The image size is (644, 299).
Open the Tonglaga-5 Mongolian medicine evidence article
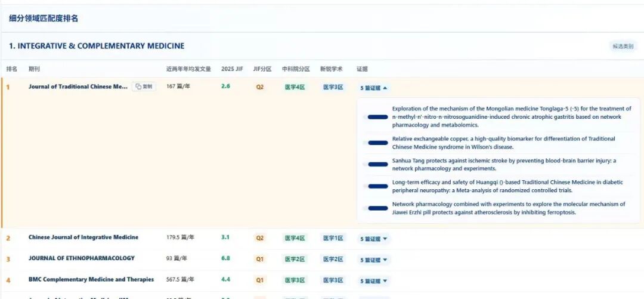(x=512, y=117)
